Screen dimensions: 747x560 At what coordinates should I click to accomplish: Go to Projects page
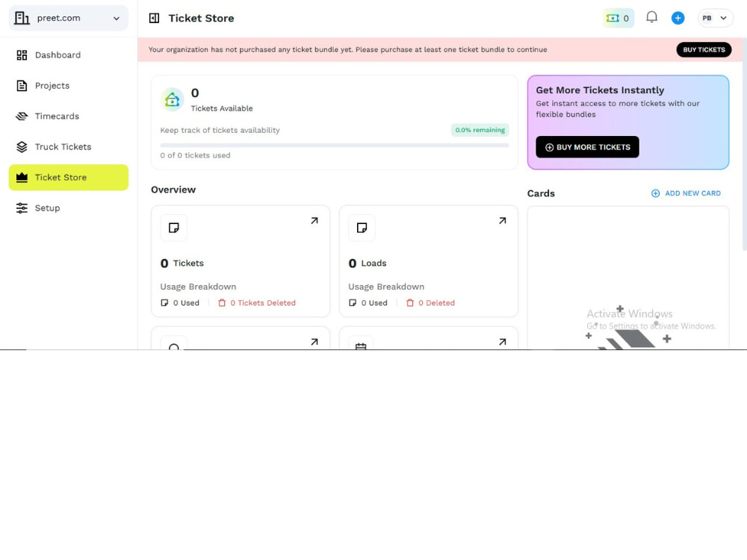click(x=68, y=86)
